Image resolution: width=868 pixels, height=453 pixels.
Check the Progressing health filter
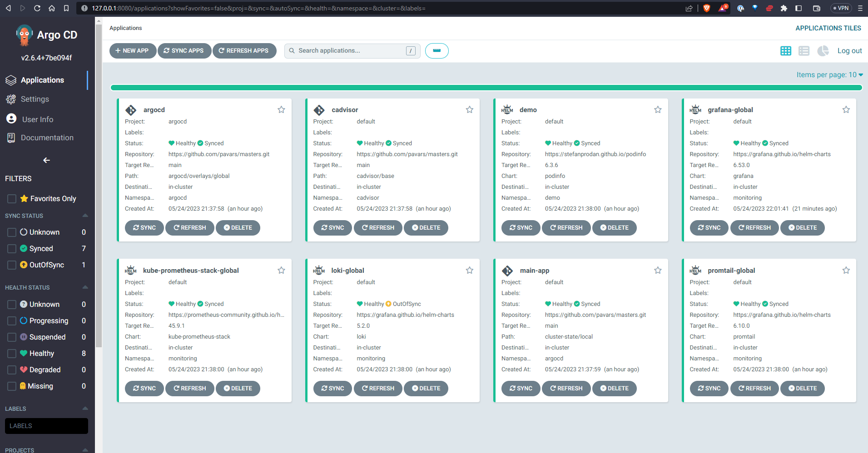[12, 321]
